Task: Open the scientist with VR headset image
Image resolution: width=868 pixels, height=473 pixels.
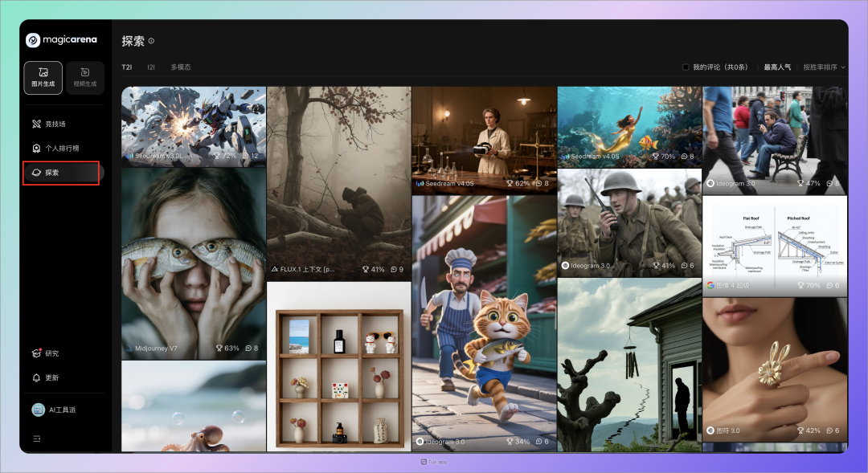Action: point(485,140)
